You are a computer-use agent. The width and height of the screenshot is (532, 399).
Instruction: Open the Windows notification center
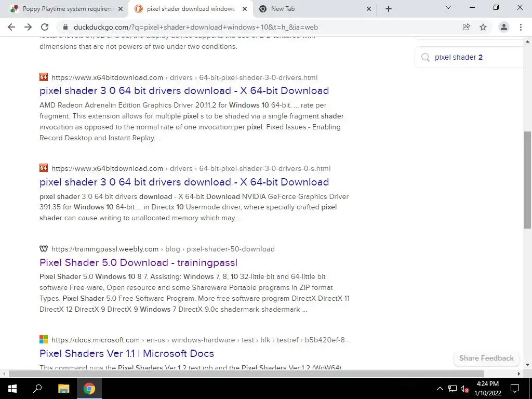[x=515, y=389]
